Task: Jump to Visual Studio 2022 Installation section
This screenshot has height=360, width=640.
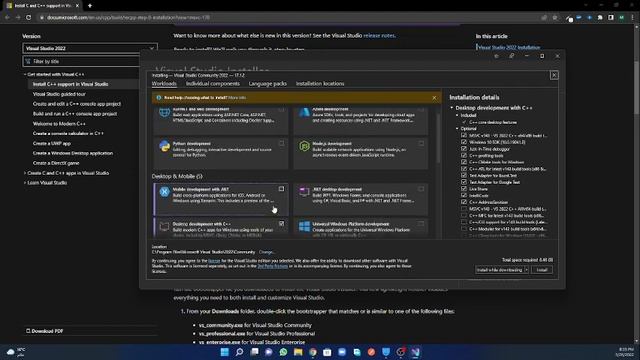Action: (509, 47)
